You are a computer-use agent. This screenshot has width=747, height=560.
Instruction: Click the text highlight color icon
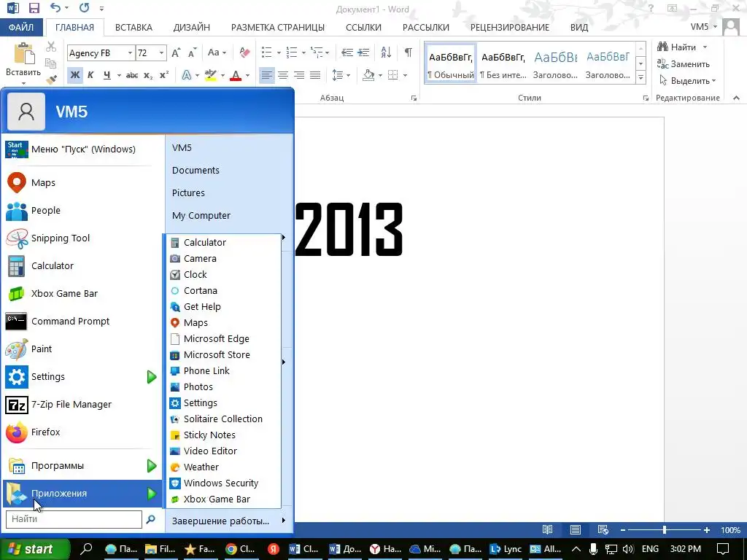(x=210, y=75)
